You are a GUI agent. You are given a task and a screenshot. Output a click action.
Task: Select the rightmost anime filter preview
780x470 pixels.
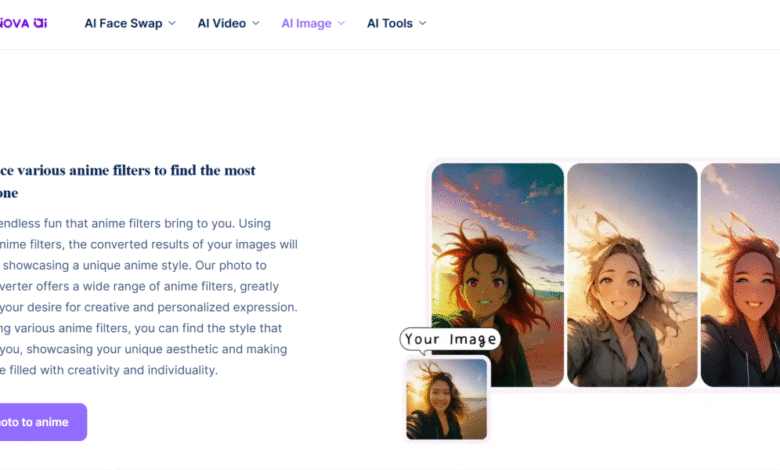point(742,275)
